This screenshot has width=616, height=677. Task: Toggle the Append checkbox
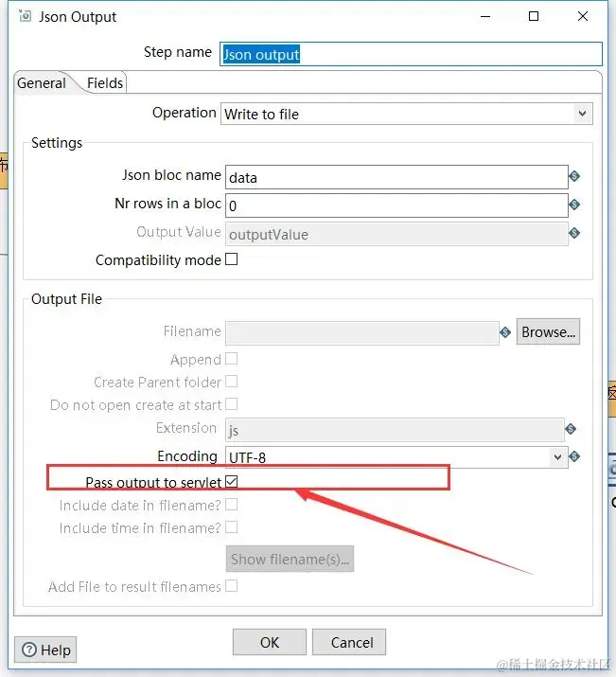[232, 359]
